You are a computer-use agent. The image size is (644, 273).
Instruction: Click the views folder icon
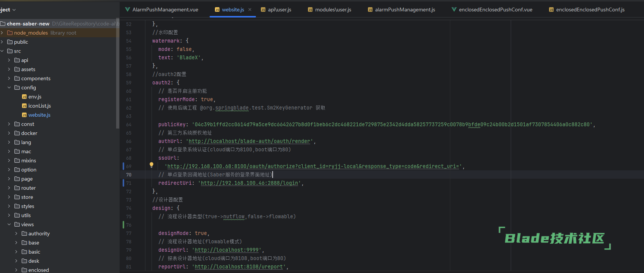pos(17,224)
